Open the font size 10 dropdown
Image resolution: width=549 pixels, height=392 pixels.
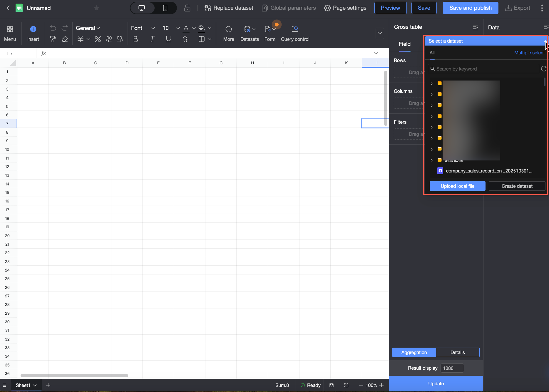tap(171, 28)
